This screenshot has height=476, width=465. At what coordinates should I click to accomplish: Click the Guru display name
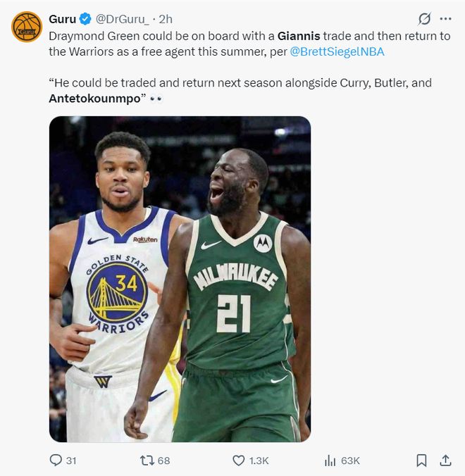tap(62, 18)
